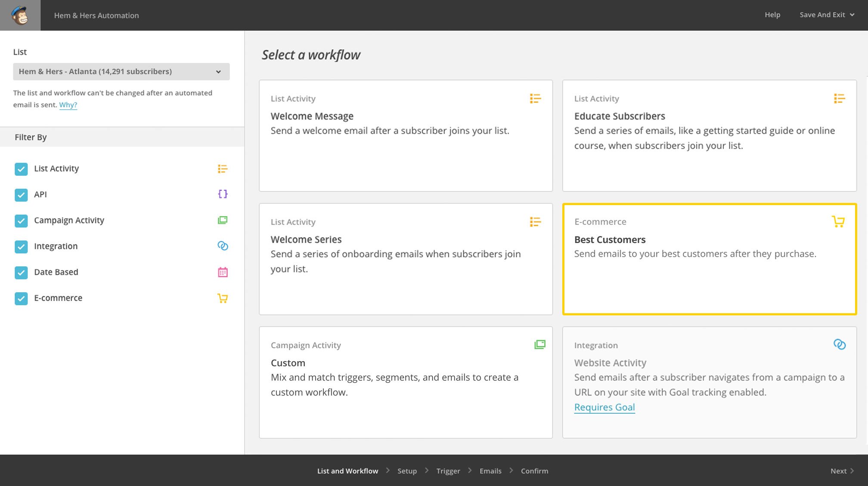Click the Campaign Activity icon
868x486 pixels.
pyautogui.click(x=223, y=219)
